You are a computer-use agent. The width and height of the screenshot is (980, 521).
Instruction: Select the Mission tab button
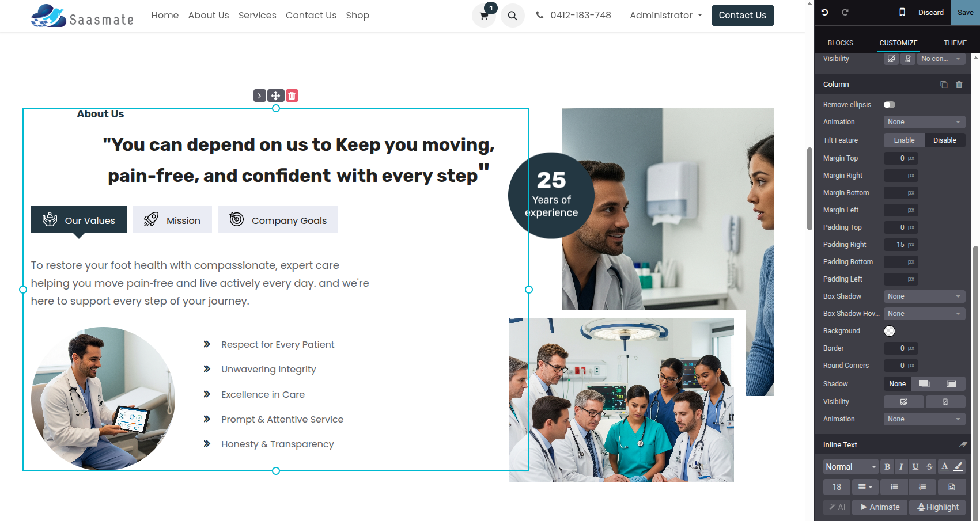click(172, 220)
